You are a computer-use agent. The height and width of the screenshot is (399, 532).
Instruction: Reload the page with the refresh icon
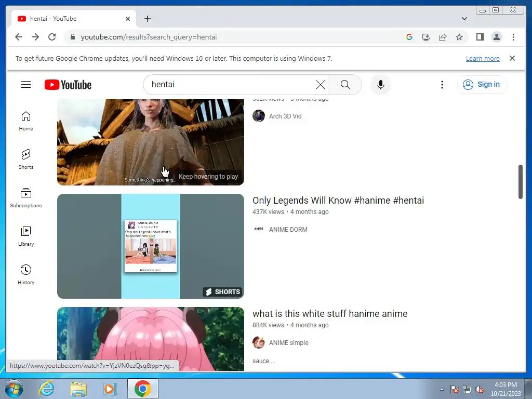(52, 37)
